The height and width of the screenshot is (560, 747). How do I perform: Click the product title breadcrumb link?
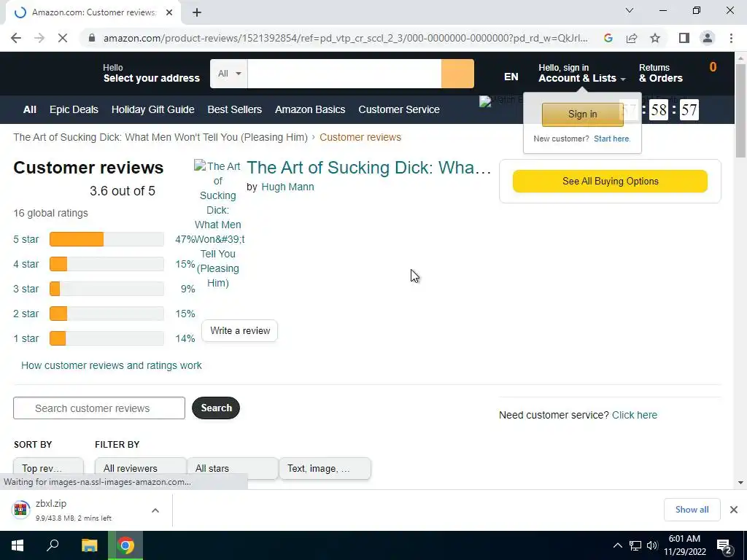(160, 137)
